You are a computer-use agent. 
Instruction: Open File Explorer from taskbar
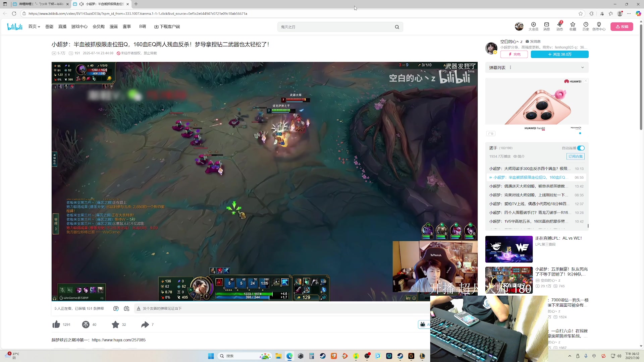coord(278,356)
